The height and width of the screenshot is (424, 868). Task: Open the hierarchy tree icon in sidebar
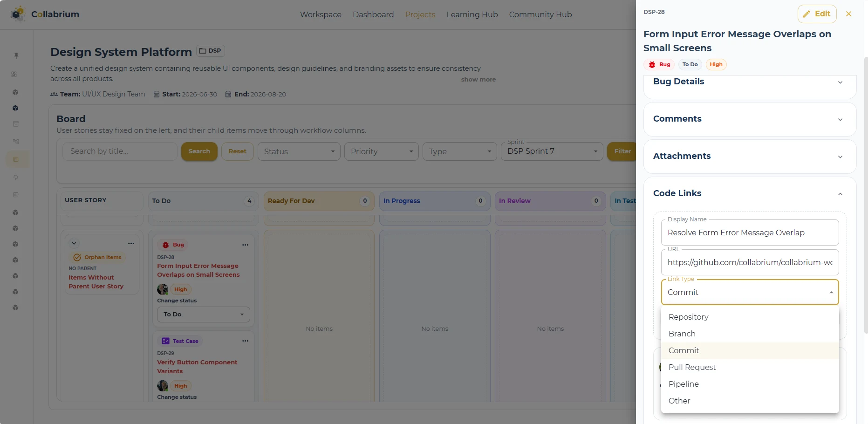pyautogui.click(x=16, y=141)
